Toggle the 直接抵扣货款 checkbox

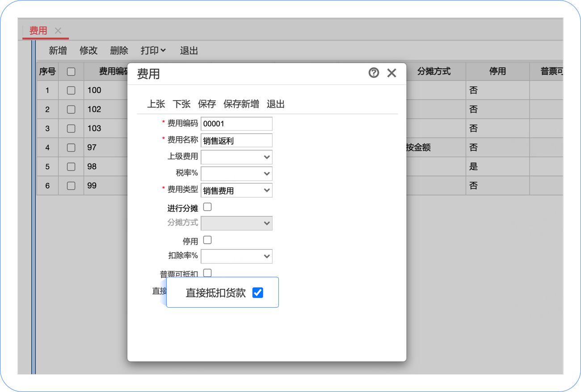[258, 292]
